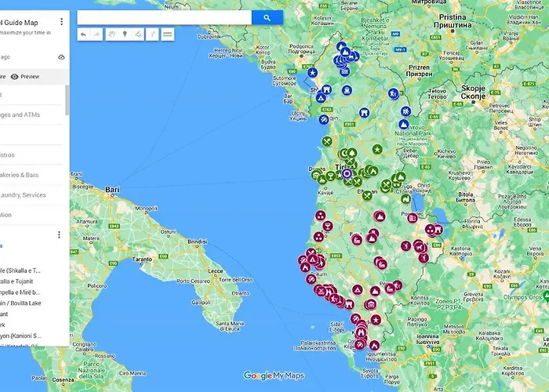Click the green star marker northeast of Tirana
Screen dimensions: 549x392
[x=377, y=150]
